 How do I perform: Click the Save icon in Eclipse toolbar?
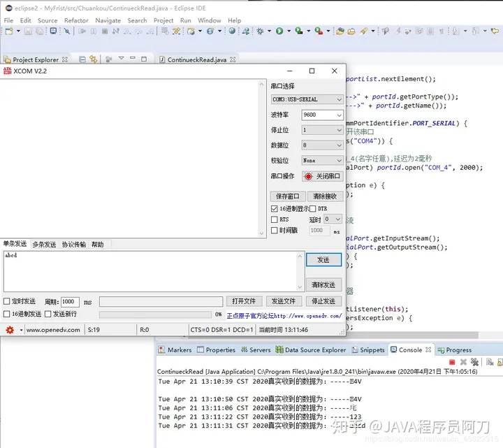tap(28, 31)
